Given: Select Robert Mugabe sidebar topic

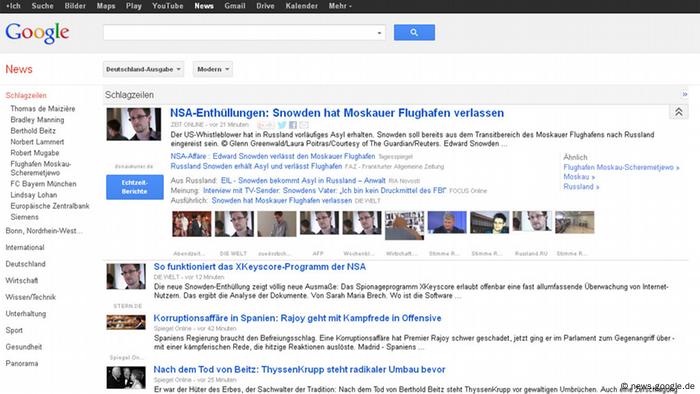Looking at the screenshot, I should point(35,153).
